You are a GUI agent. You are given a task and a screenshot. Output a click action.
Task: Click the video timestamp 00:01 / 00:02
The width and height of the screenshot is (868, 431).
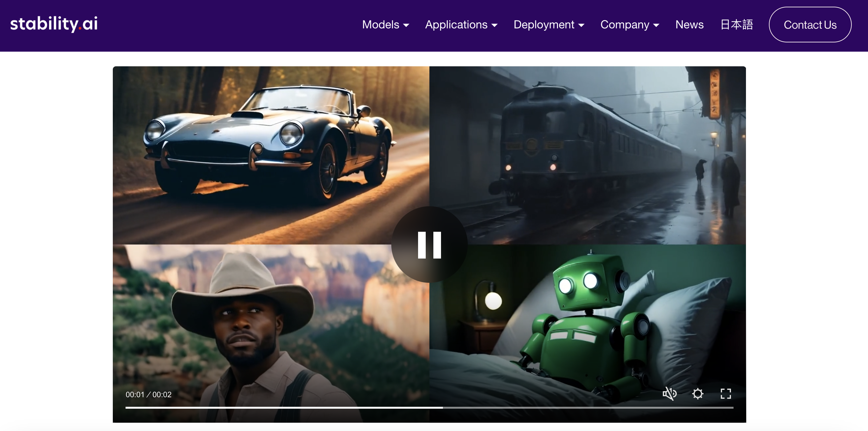[148, 394]
